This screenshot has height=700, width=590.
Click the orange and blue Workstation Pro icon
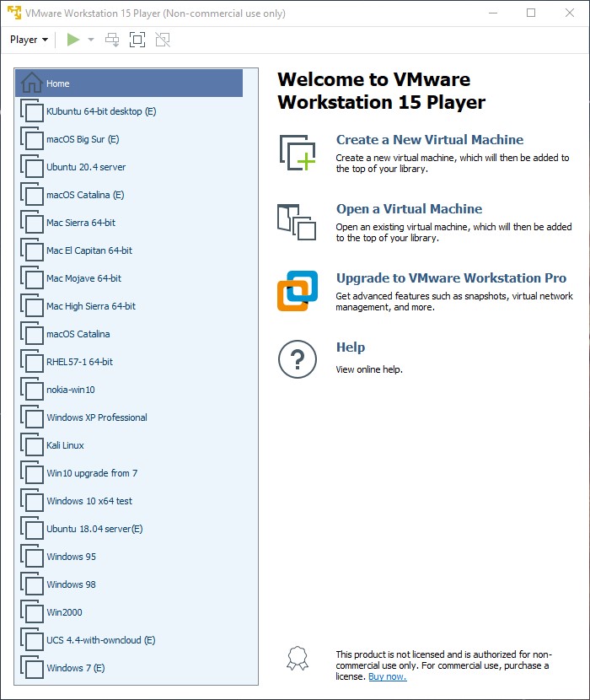tap(298, 291)
